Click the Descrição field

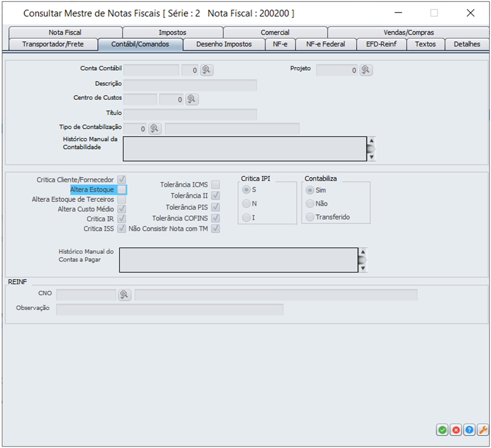click(x=190, y=85)
